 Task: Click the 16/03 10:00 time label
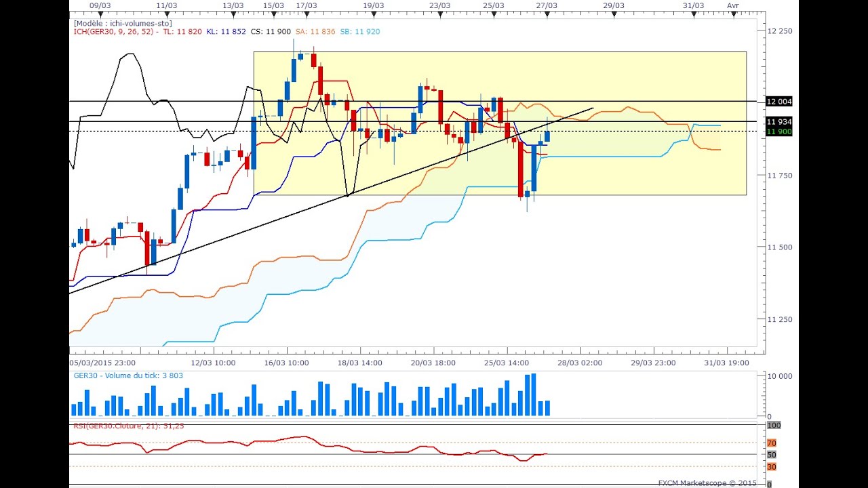[286, 363]
